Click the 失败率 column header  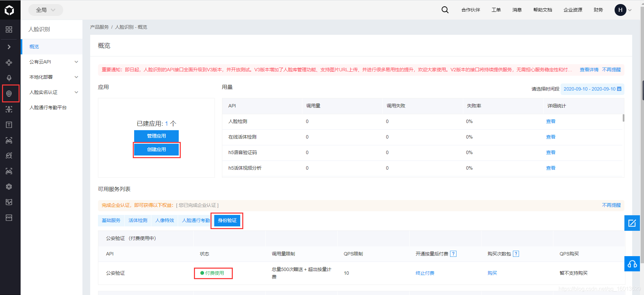[x=474, y=106]
